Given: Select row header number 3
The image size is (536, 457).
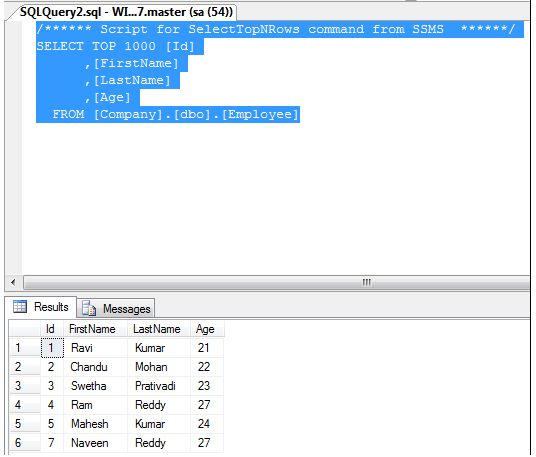Looking at the screenshot, I should (25, 386).
